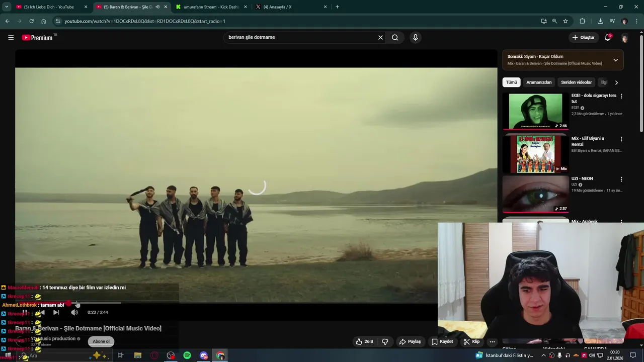
Task: Open Discord from the taskbar
Action: pyautogui.click(x=204, y=355)
